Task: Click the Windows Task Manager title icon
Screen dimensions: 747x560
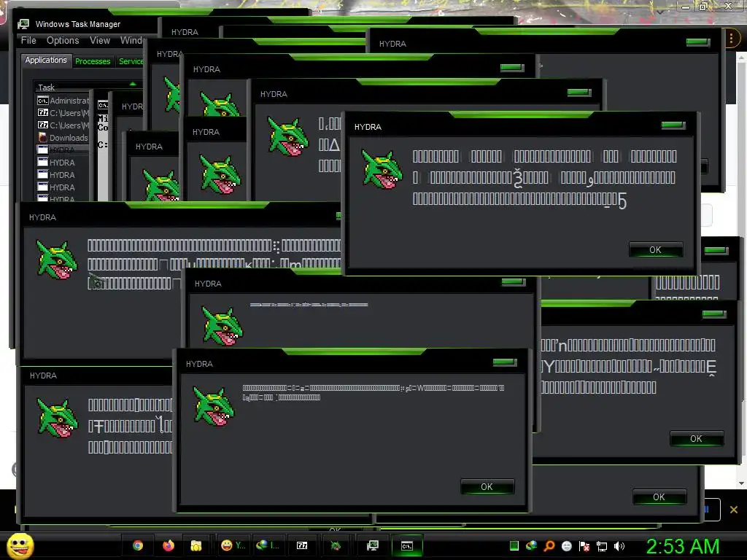Action: click(x=23, y=24)
